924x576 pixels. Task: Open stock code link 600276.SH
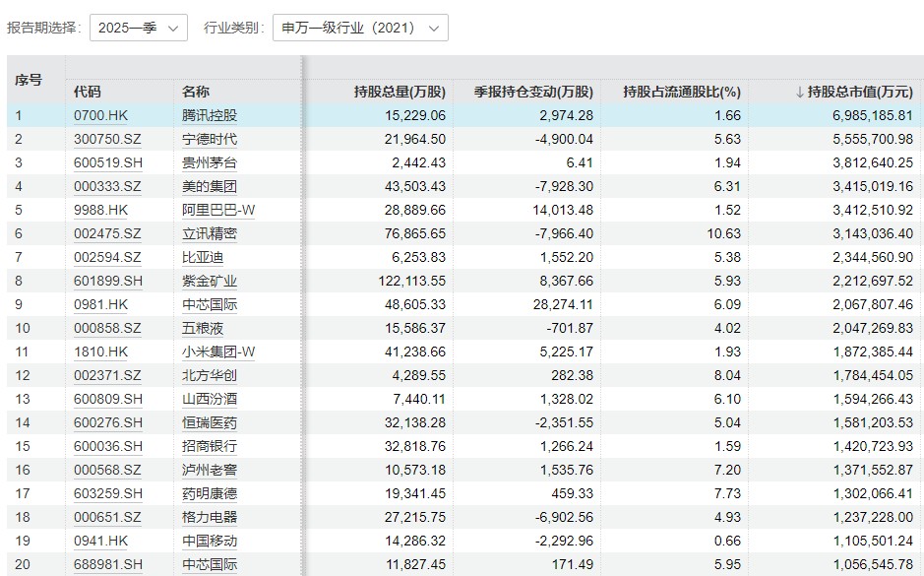pyautogui.click(x=108, y=422)
